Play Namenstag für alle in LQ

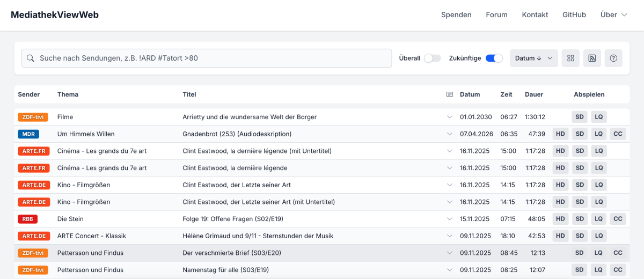tap(599, 270)
